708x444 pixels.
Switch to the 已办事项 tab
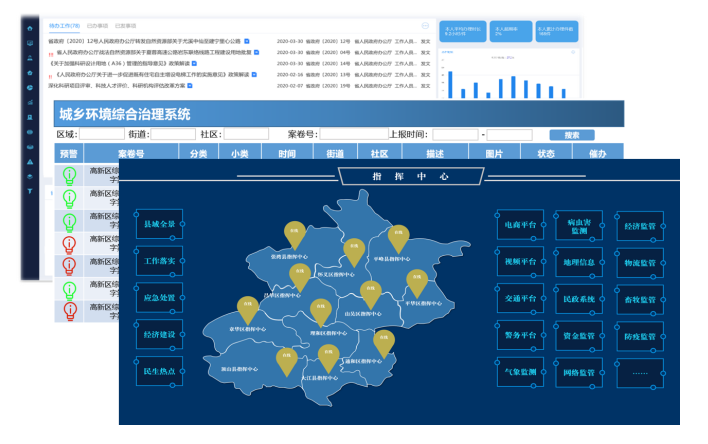coord(97,26)
